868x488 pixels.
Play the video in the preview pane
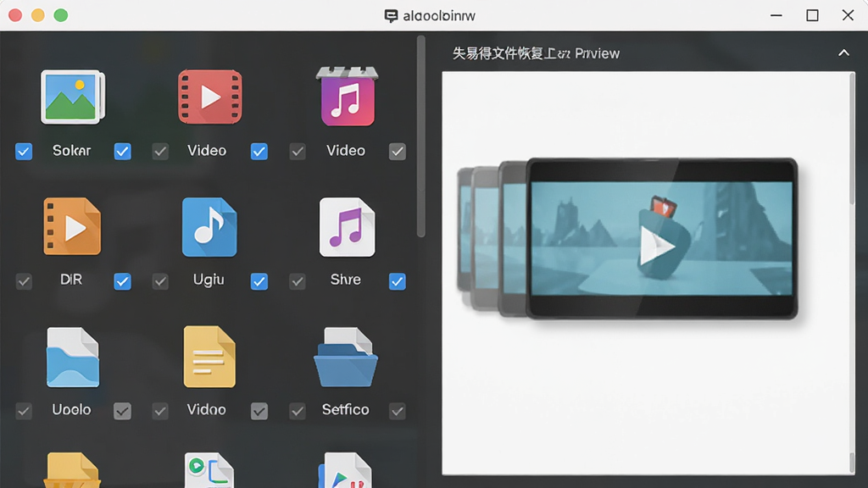point(657,246)
